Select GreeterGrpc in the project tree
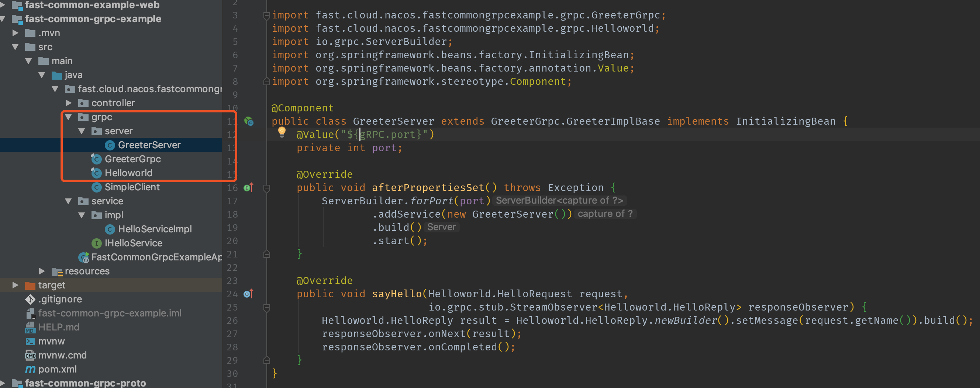The height and width of the screenshot is (388, 980). [x=133, y=159]
